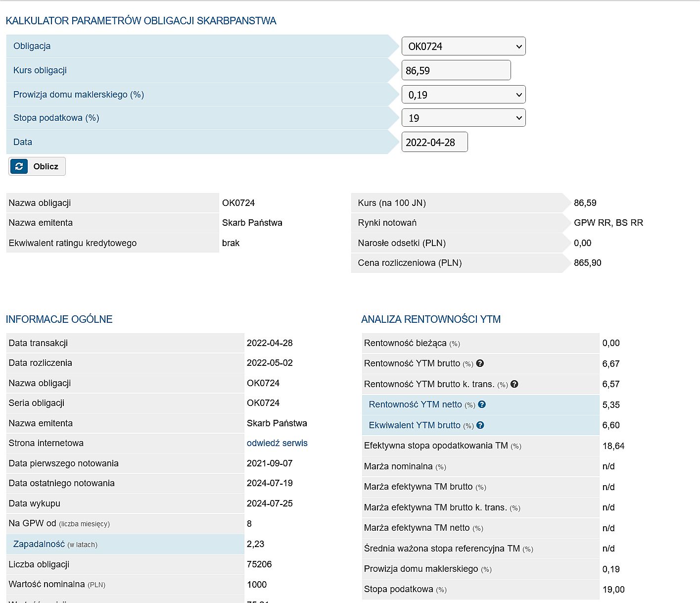Click the settlement price value 865,90
Viewport: 700px width, 603px height.
[x=588, y=263]
